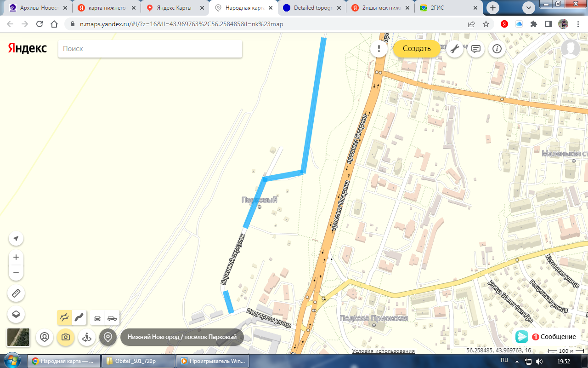The height and width of the screenshot is (368, 588).
Task: Open the map layers panel
Action: (16, 314)
